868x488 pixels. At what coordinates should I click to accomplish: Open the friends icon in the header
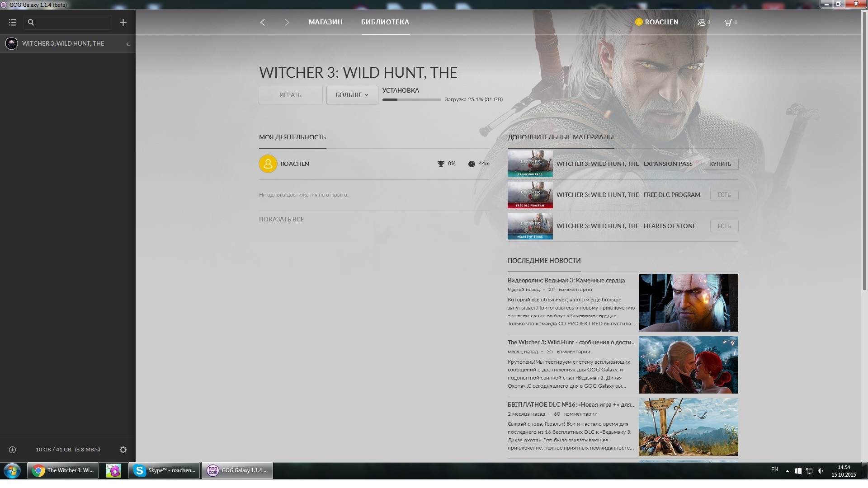click(702, 22)
